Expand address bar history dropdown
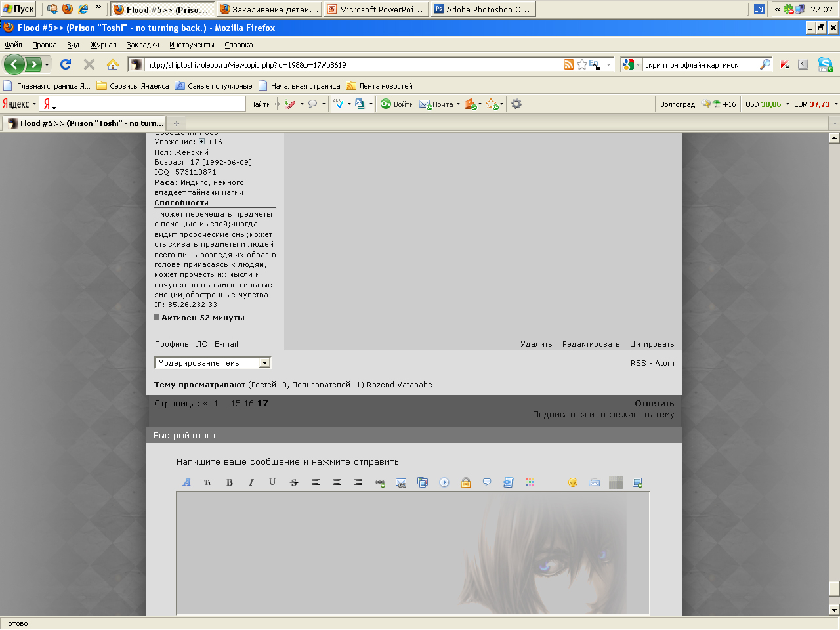 609,64
